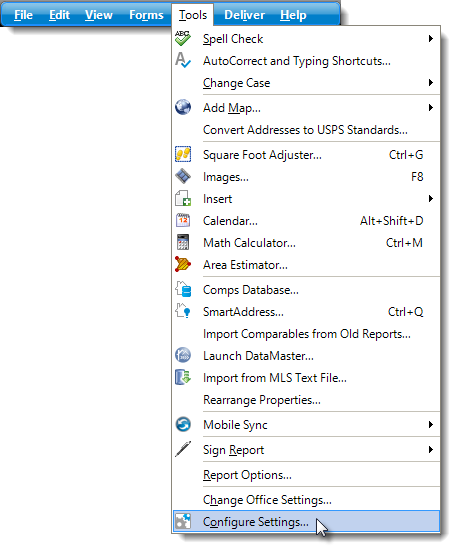This screenshot has width=450, height=546.
Task: Open the Forms menu
Action: (146, 15)
